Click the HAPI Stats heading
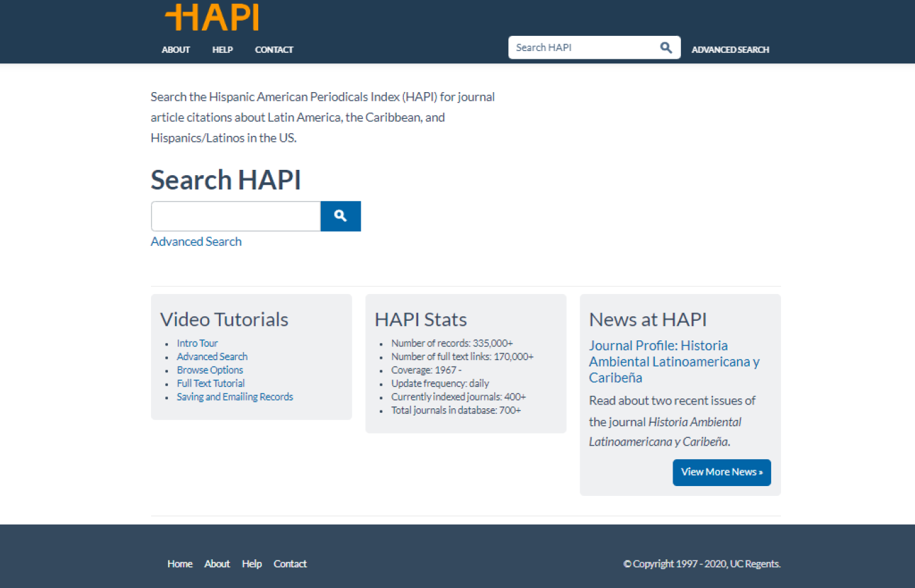 pos(421,319)
